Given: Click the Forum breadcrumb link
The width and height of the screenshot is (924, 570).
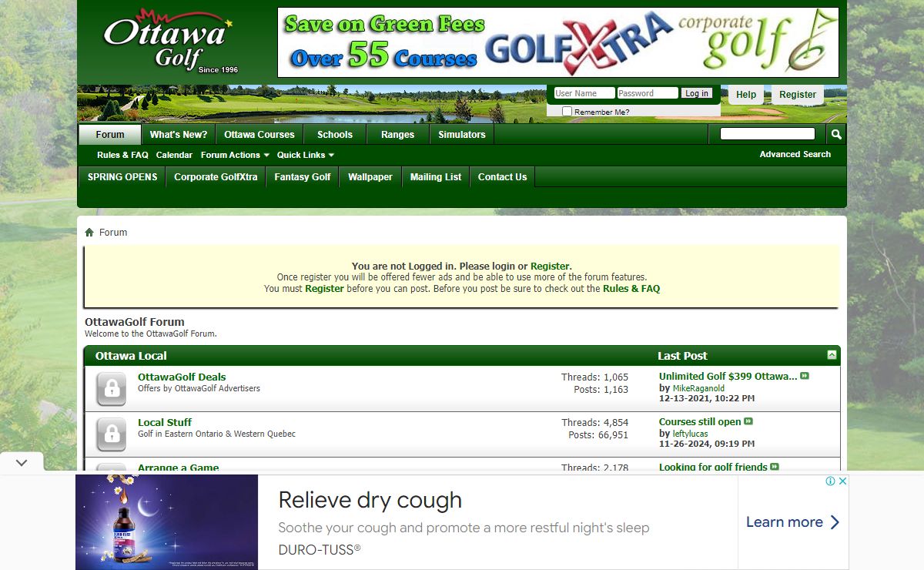Looking at the screenshot, I should coord(113,233).
